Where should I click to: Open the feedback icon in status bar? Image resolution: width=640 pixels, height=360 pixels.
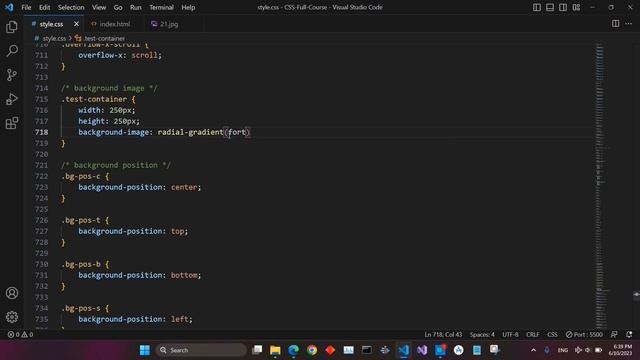614,334
